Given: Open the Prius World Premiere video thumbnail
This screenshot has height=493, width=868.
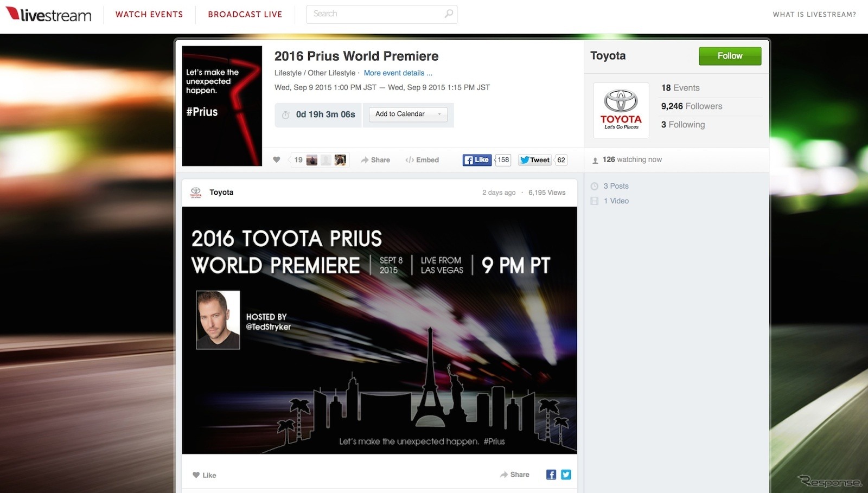Looking at the screenshot, I should (x=379, y=330).
